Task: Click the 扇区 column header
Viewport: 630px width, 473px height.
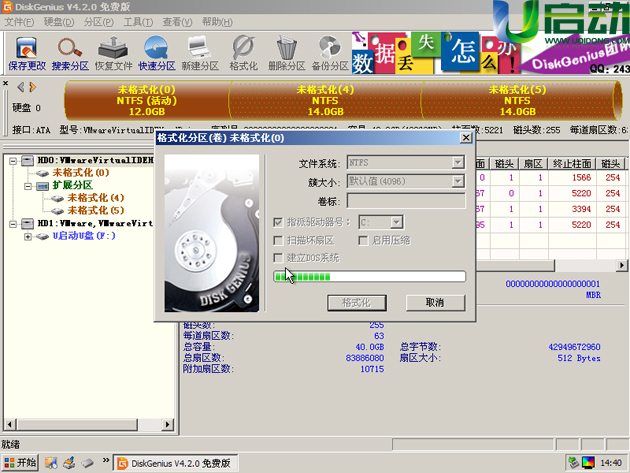Action: pos(533,164)
